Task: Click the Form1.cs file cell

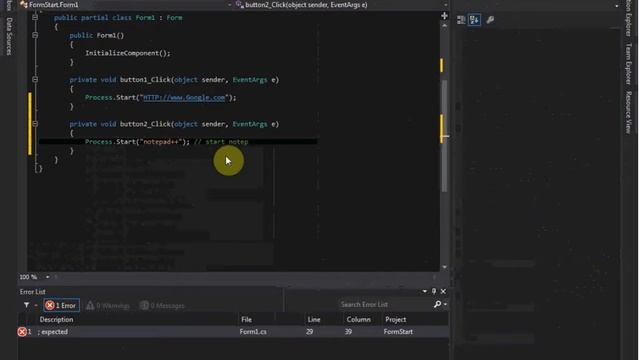Action: [x=253, y=332]
